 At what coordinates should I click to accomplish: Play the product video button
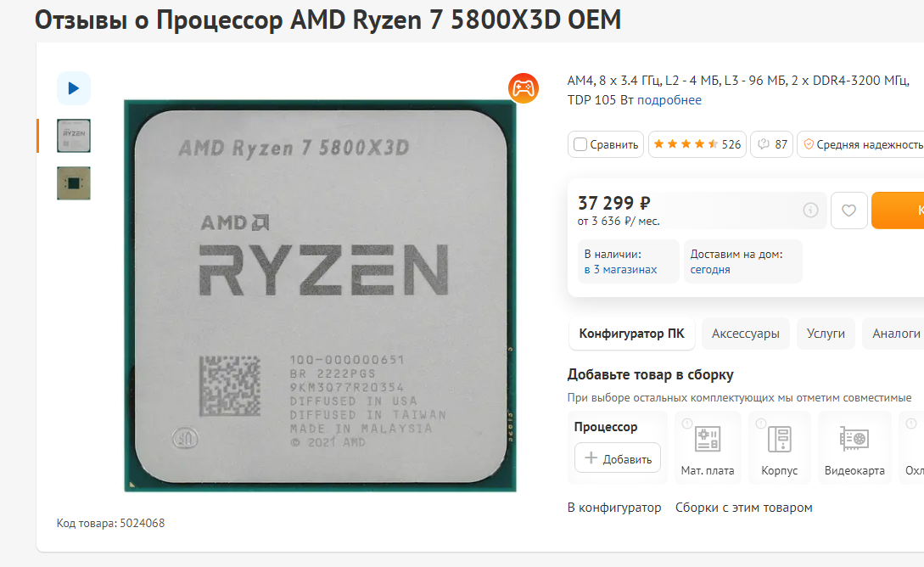click(74, 88)
